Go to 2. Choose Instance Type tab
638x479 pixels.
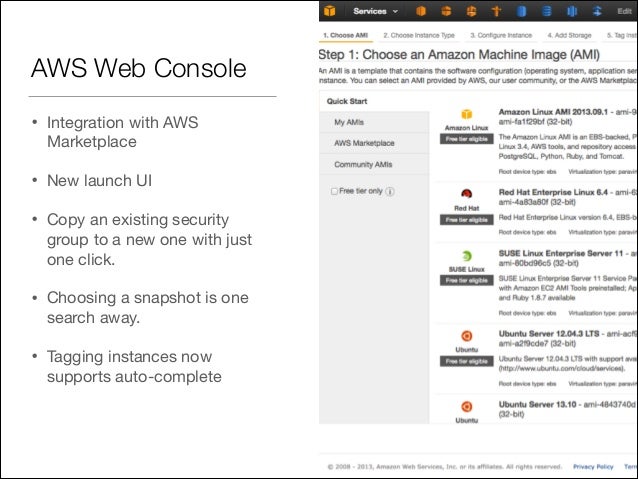[x=419, y=35]
